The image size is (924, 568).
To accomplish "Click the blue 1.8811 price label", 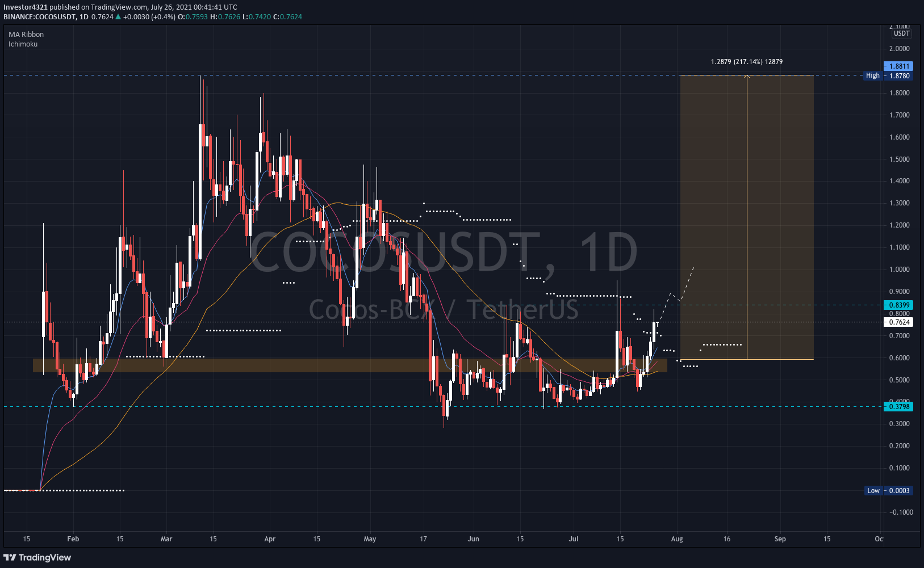I will coord(898,66).
